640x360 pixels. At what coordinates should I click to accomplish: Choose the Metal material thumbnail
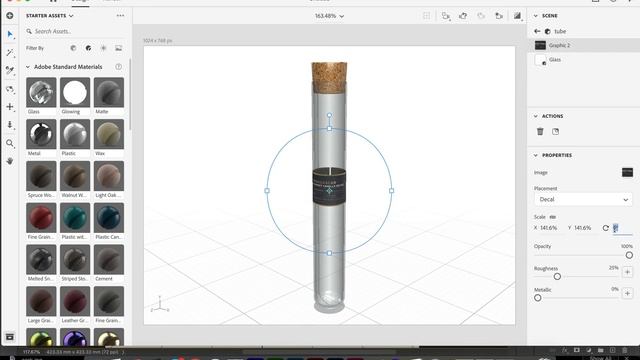(41, 134)
